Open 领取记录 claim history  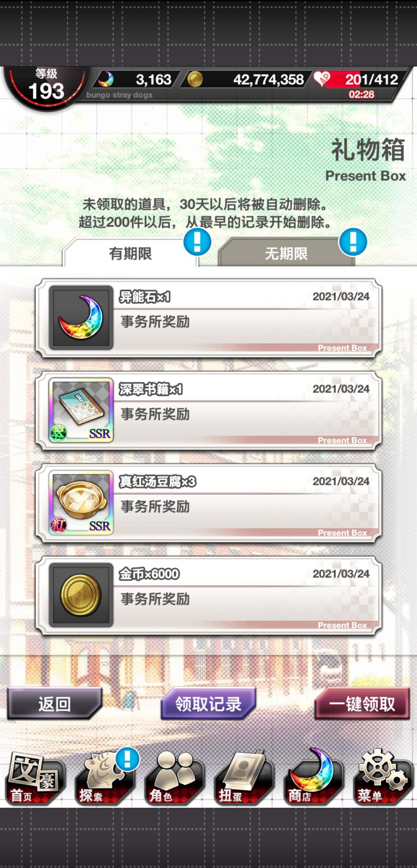pos(208,704)
